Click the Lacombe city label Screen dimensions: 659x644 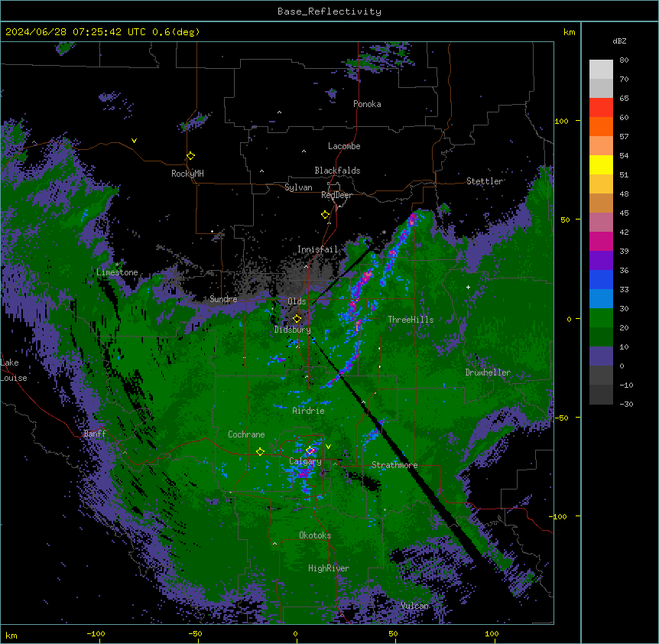344,146
